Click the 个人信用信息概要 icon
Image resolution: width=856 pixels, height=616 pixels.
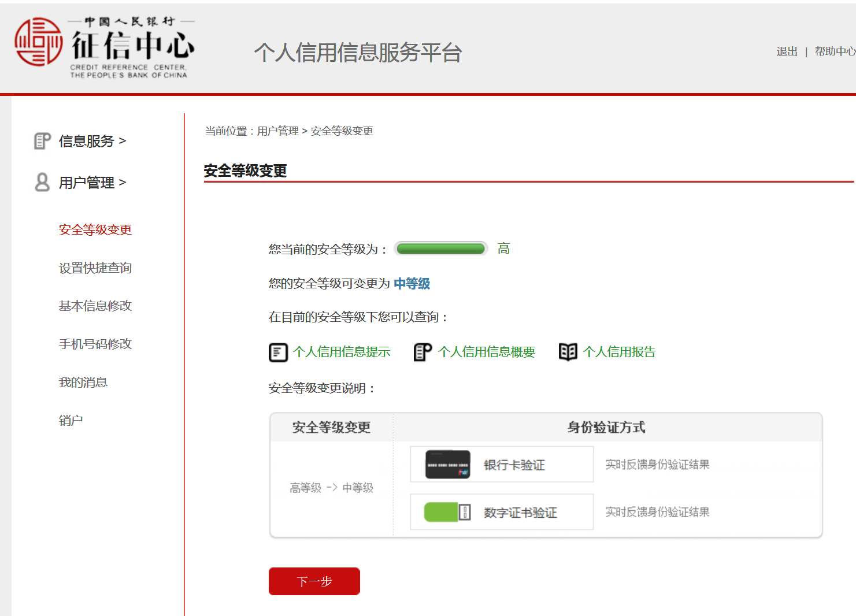pos(423,352)
